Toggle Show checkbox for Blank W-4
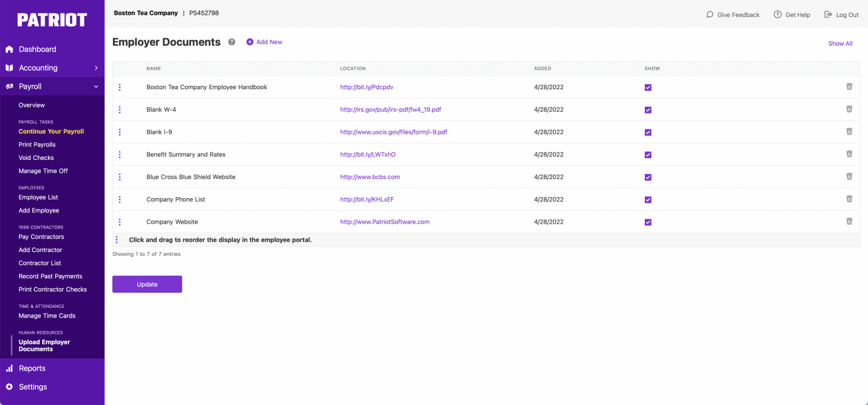Image resolution: width=868 pixels, height=405 pixels. point(648,110)
